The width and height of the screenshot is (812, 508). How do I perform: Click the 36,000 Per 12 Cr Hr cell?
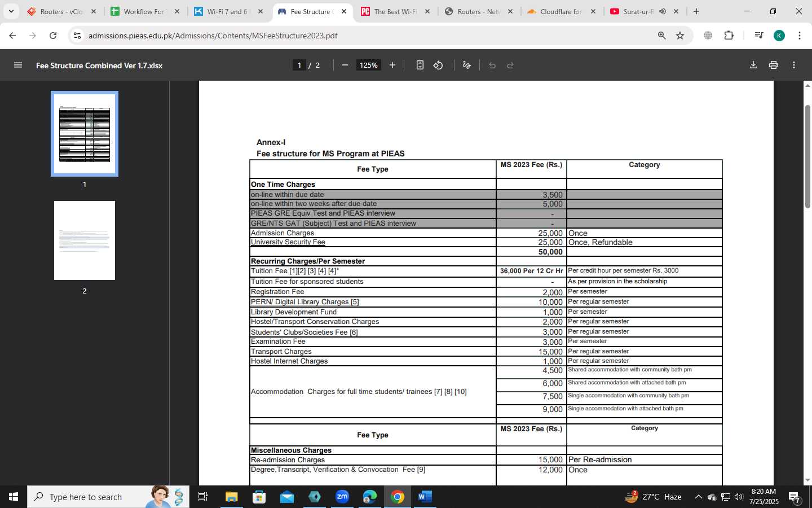[x=531, y=271]
